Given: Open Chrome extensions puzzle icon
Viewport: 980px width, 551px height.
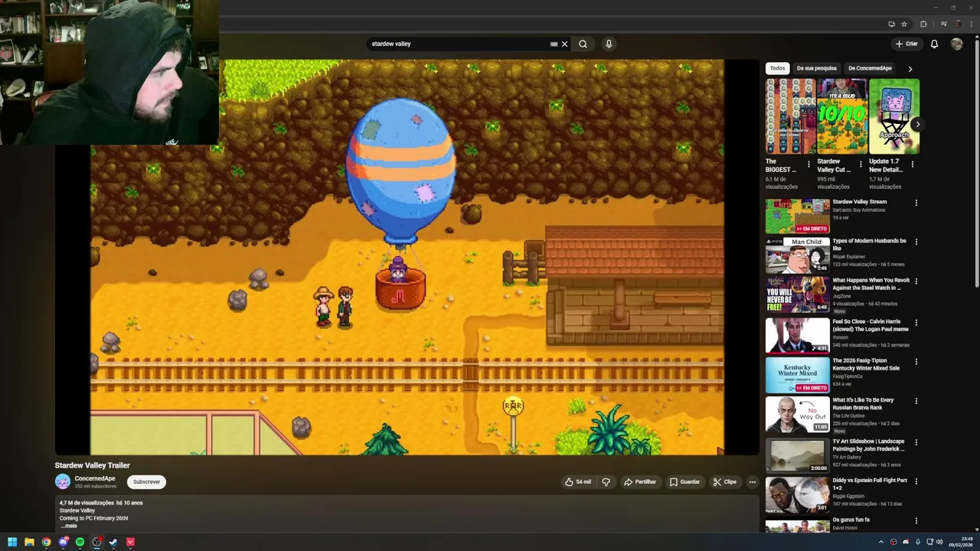Looking at the screenshot, I should coord(923,24).
